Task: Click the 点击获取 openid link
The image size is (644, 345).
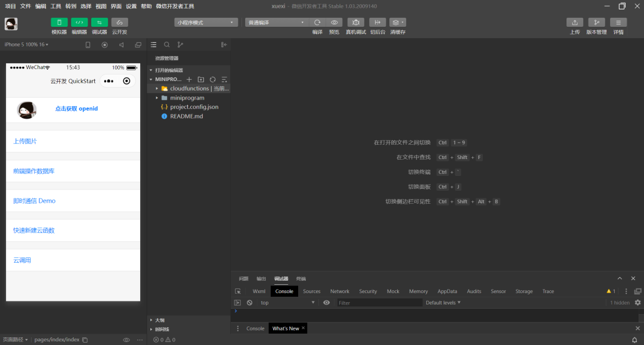Action: click(x=76, y=108)
